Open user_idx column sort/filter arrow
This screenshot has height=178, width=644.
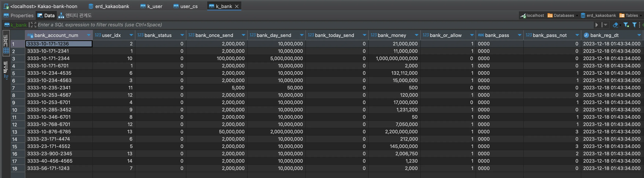click(x=131, y=35)
